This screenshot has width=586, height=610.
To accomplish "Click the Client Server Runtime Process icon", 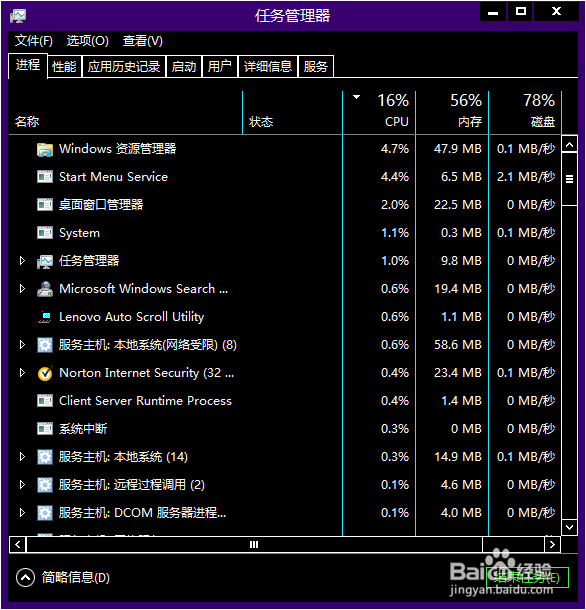I will 45,401.
